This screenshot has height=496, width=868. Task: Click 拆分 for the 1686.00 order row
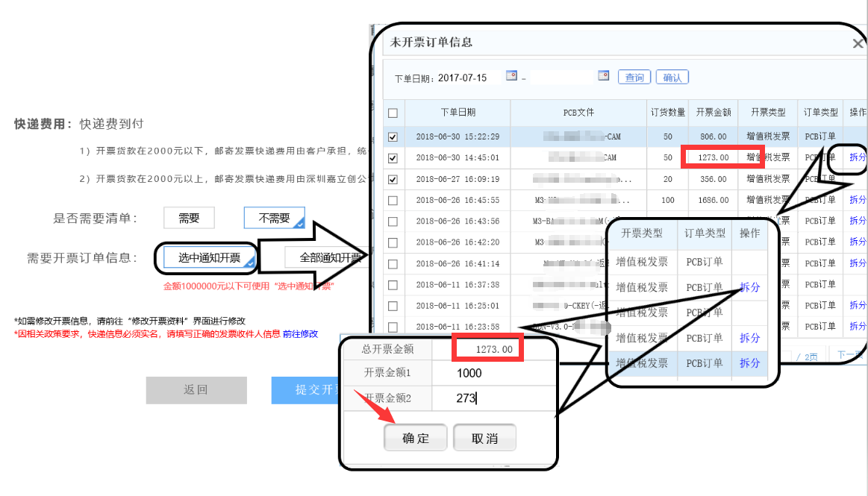click(x=858, y=200)
